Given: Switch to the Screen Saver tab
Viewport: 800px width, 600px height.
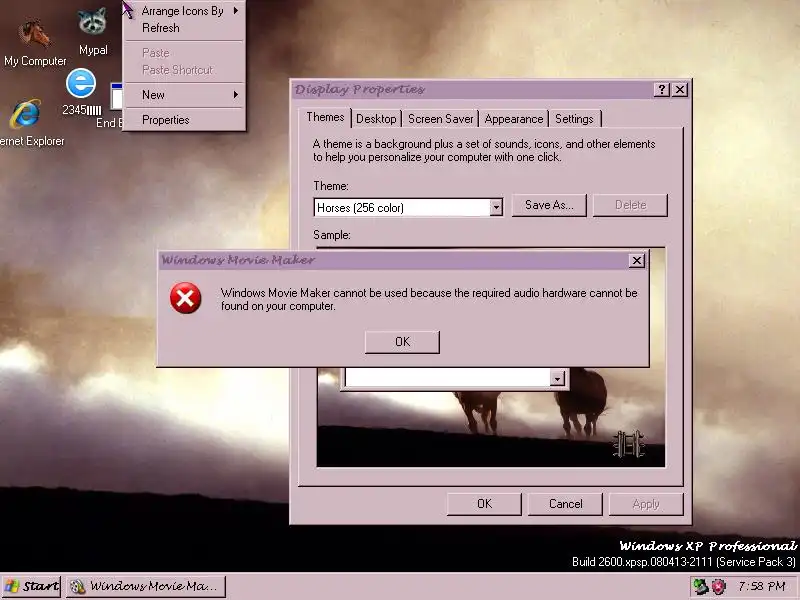Looking at the screenshot, I should coord(440,119).
